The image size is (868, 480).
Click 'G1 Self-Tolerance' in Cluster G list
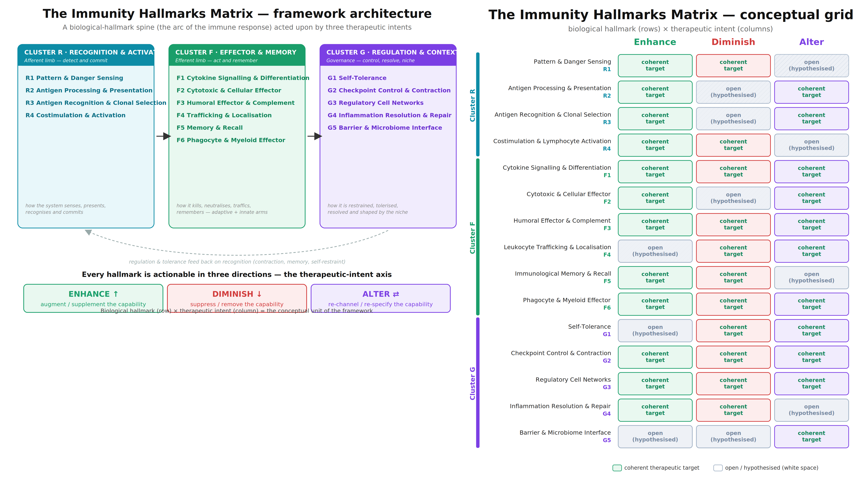(x=357, y=78)
